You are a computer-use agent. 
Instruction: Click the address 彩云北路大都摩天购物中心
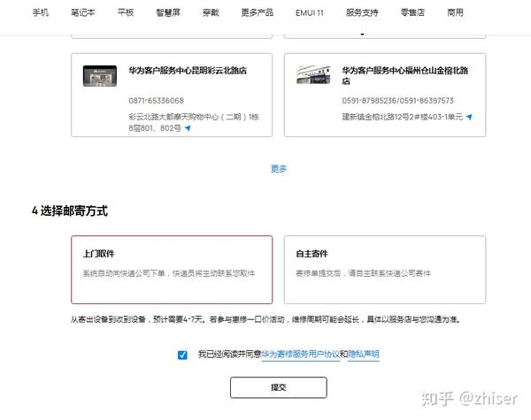click(x=194, y=123)
